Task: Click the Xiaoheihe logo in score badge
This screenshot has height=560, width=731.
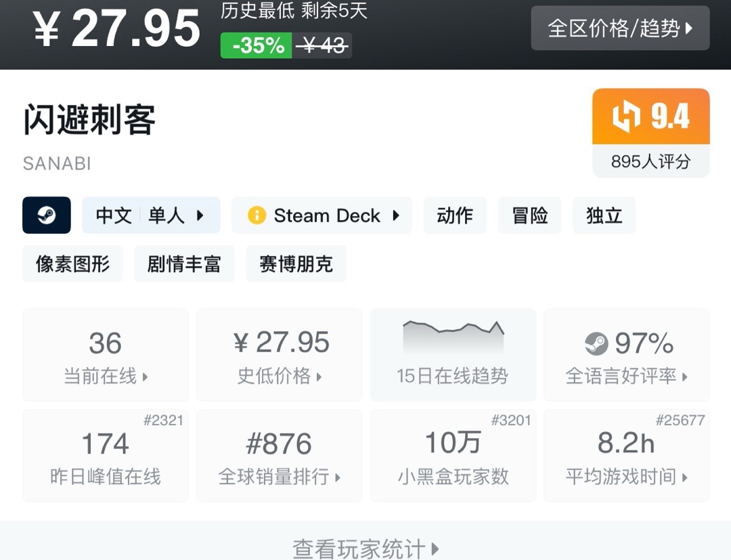Action: click(x=626, y=117)
